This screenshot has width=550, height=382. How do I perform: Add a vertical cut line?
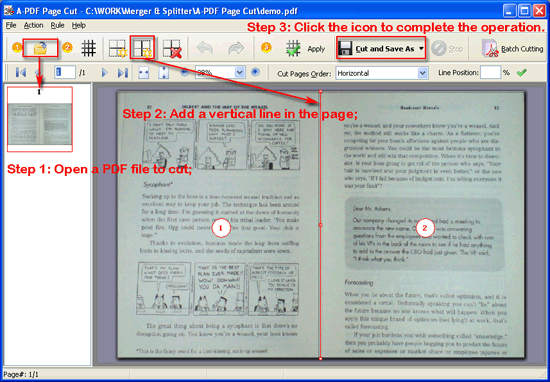tap(142, 48)
